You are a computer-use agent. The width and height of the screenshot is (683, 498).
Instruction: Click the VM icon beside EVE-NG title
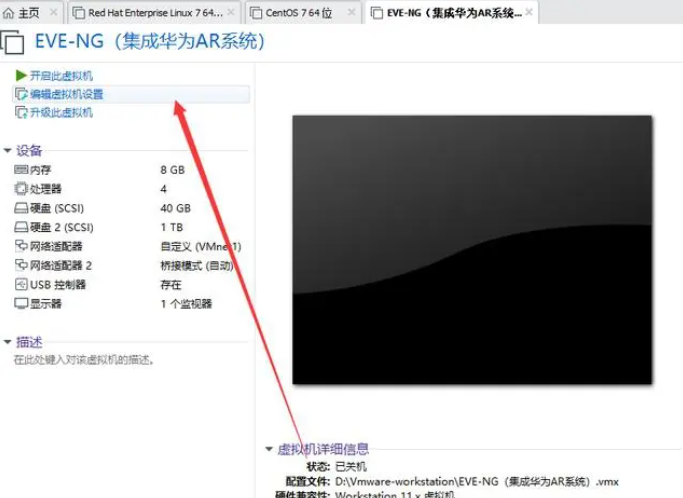pos(13,42)
